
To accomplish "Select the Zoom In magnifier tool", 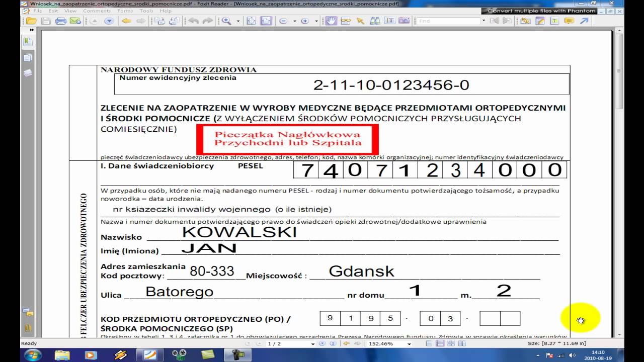I will (x=226, y=21).
